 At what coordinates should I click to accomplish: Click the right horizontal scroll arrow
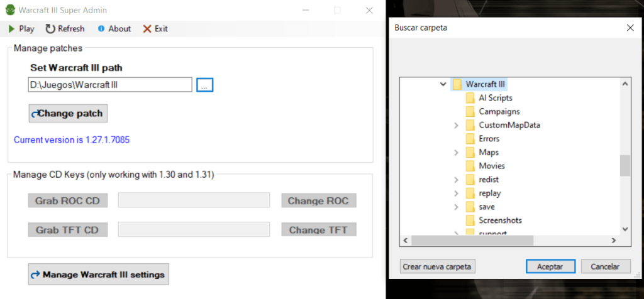(x=614, y=241)
